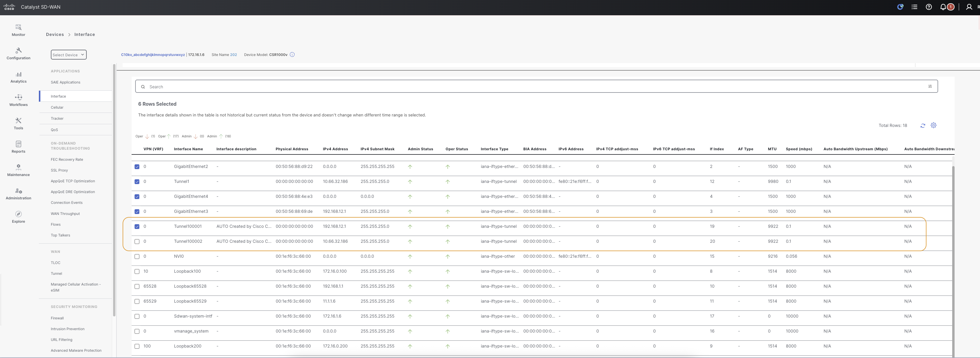Open the Monitor section icon
The width and height of the screenshot is (980, 358).
(18, 28)
